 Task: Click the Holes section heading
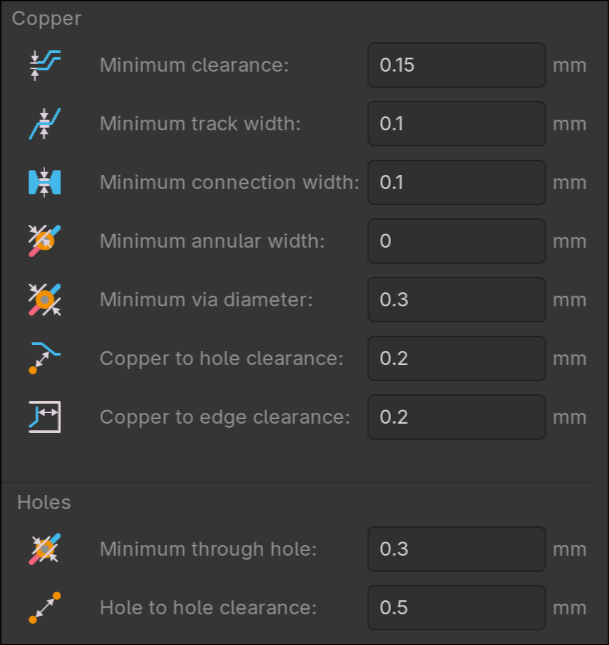pyautogui.click(x=44, y=502)
